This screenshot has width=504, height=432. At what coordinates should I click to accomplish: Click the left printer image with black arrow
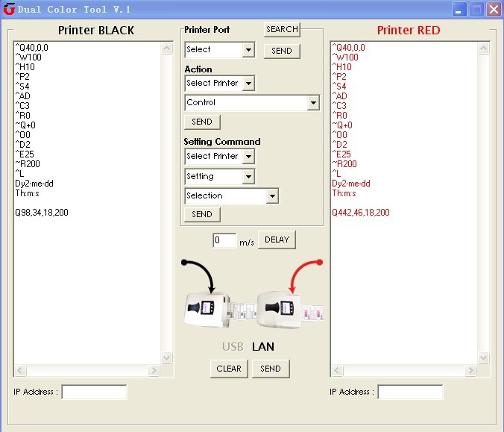tap(207, 307)
